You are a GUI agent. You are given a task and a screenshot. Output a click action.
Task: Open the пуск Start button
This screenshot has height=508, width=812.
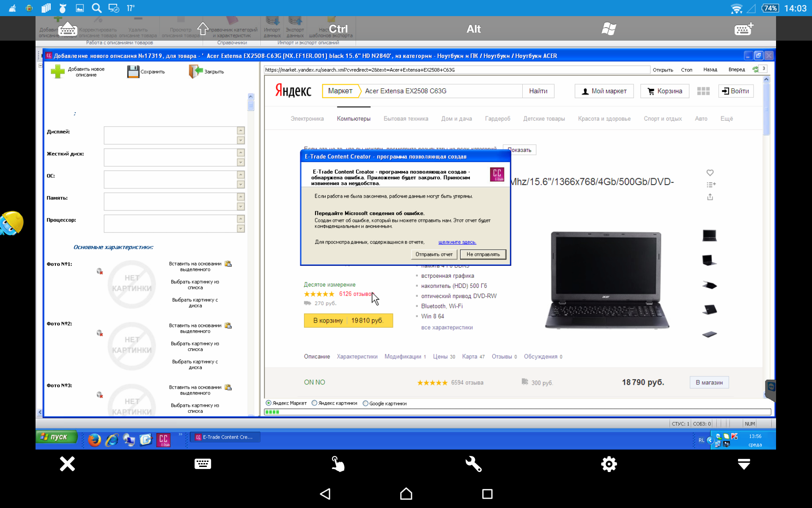tap(56, 437)
